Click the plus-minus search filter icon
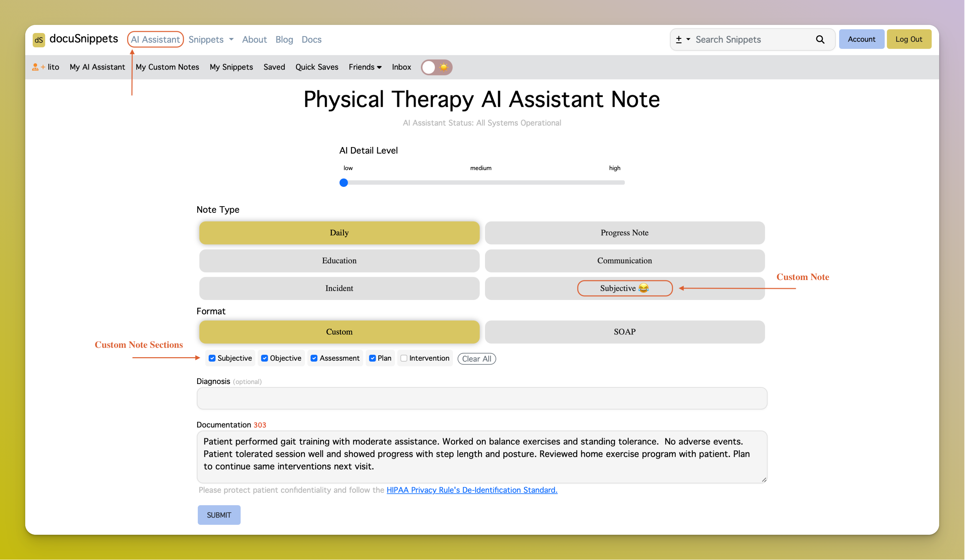This screenshot has width=965, height=560. click(x=678, y=40)
